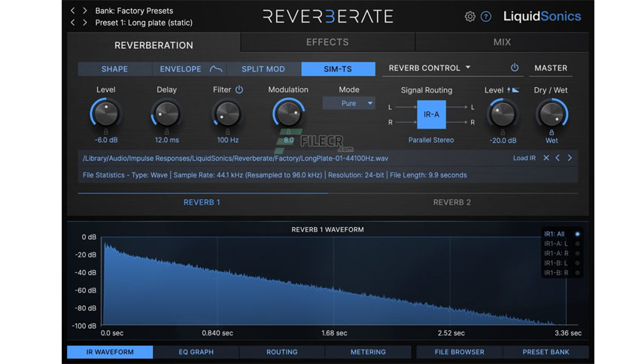Open help via question mark icon
629x364 pixels.
(x=486, y=17)
